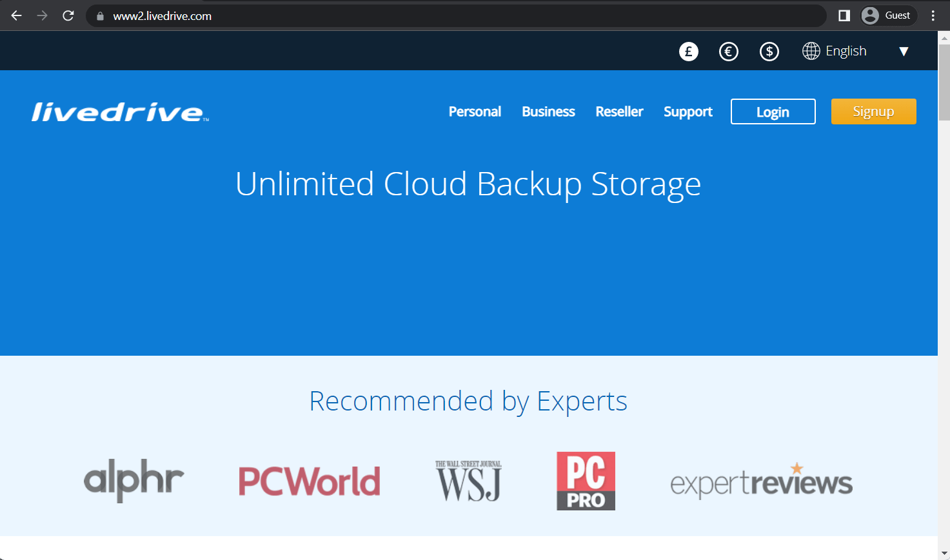Click the PCWorld logo
Image resolution: width=950 pixels, height=560 pixels.
click(x=309, y=480)
